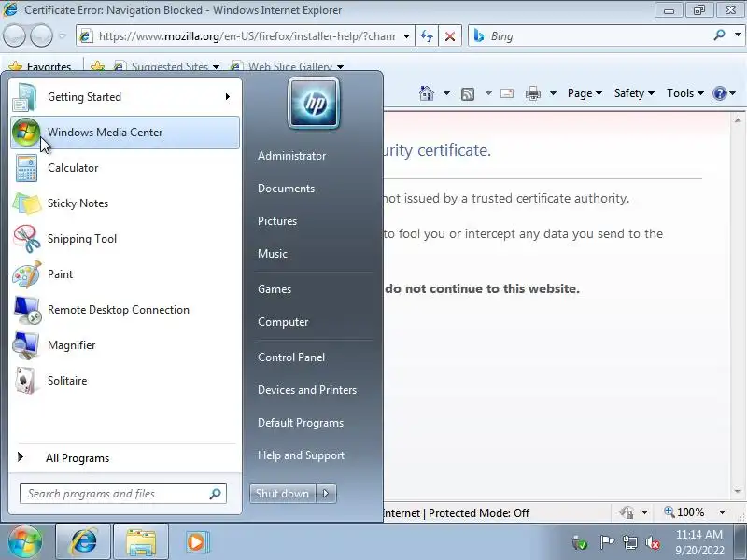The height and width of the screenshot is (560, 747).
Task: Click the Windows Start orb
Action: tap(25, 541)
